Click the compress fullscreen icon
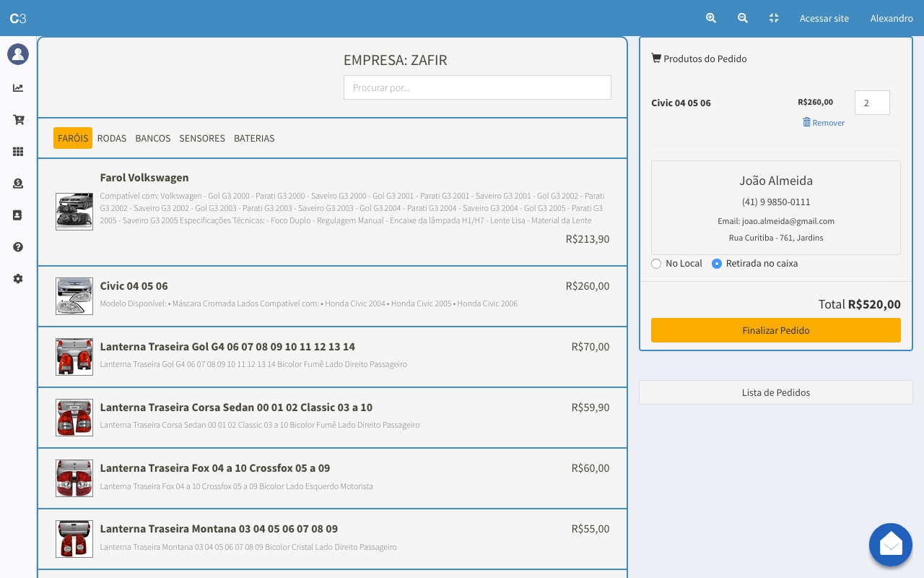 coord(774,18)
